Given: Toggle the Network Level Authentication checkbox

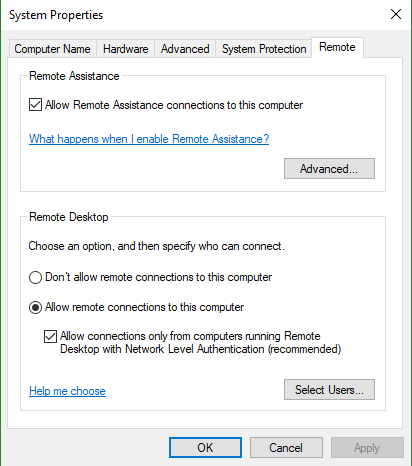Looking at the screenshot, I should pyautogui.click(x=50, y=336).
